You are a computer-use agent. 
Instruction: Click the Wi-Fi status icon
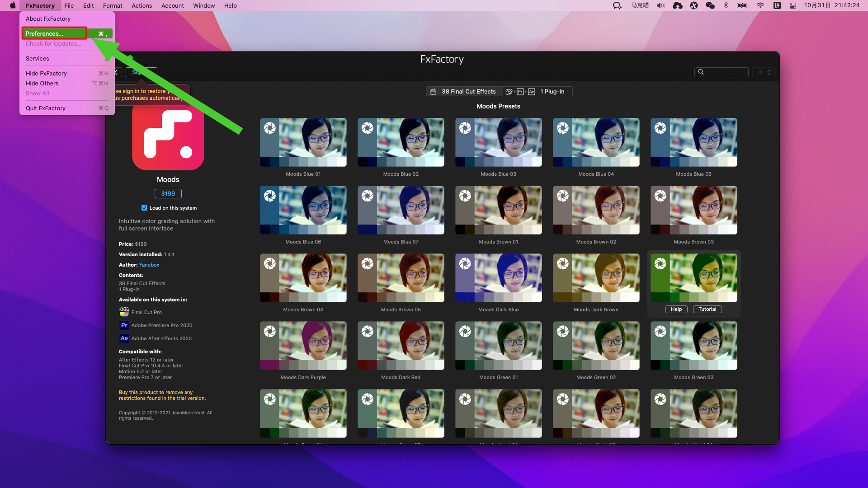tap(760, 5)
